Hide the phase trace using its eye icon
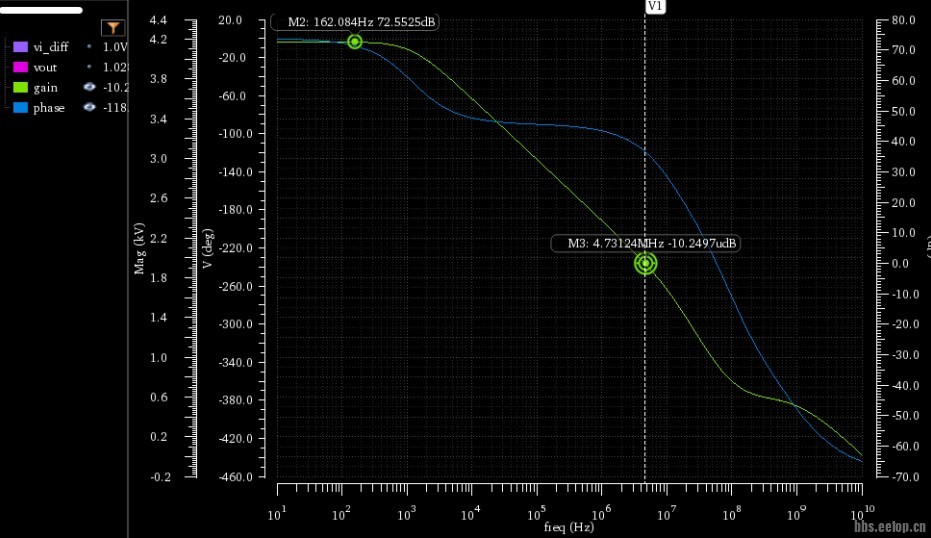Viewport: 931px width, 538px height. (90, 107)
